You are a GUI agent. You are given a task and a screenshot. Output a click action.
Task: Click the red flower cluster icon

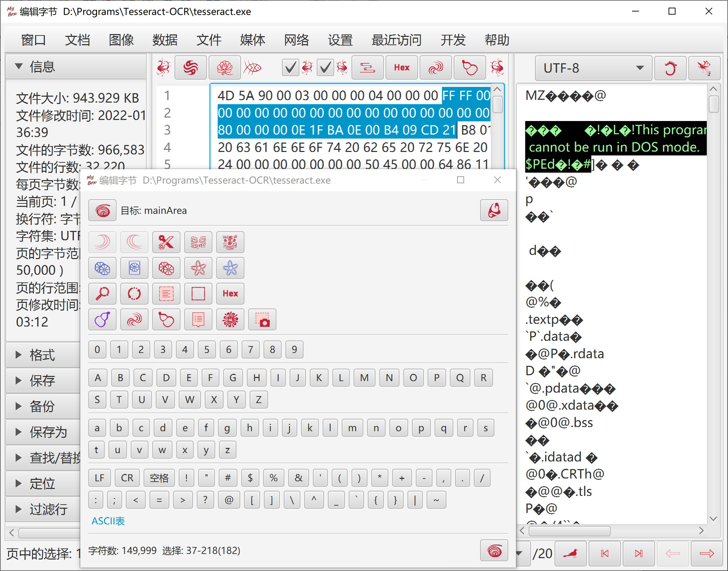coord(166,268)
